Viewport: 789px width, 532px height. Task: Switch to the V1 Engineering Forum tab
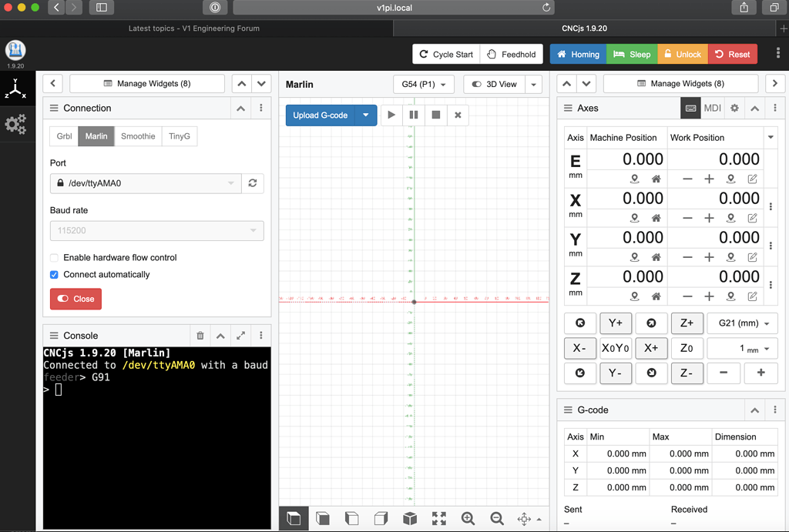(194, 28)
